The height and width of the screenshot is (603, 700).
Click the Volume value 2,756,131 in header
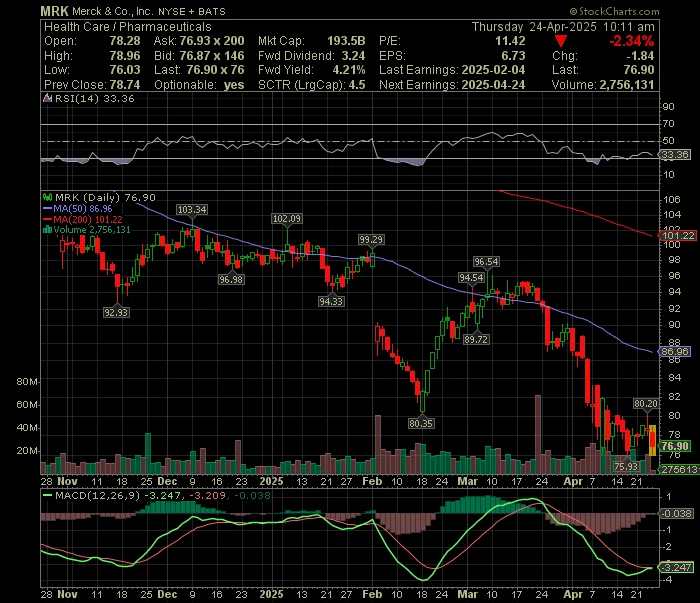627,85
